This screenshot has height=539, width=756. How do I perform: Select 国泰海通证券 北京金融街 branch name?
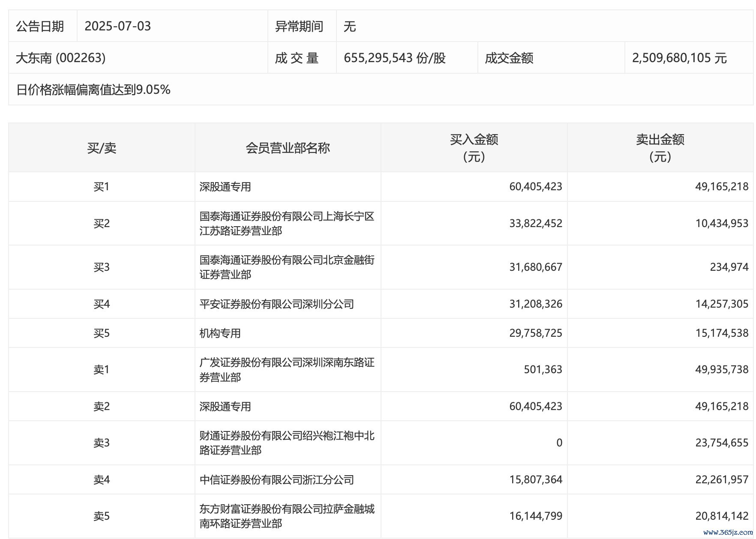287,267
